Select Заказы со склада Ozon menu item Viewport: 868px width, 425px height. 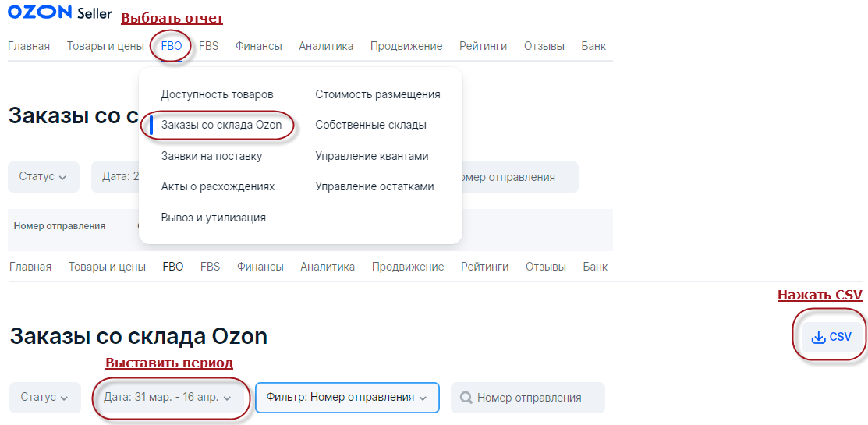[221, 125]
